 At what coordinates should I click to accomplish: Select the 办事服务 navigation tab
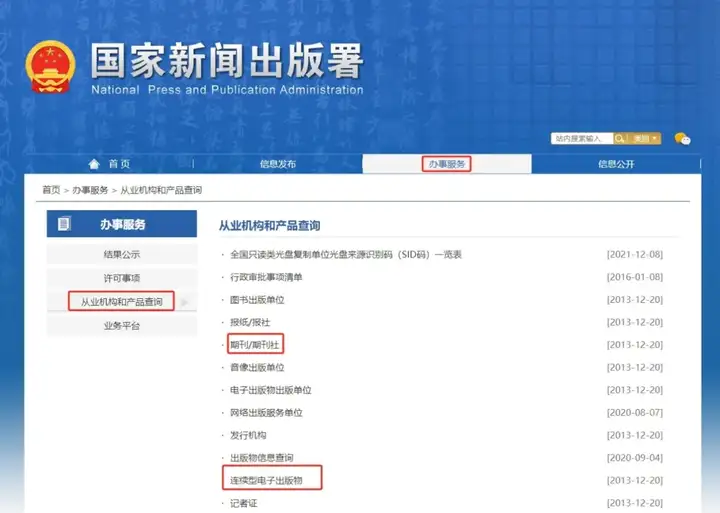tap(447, 164)
